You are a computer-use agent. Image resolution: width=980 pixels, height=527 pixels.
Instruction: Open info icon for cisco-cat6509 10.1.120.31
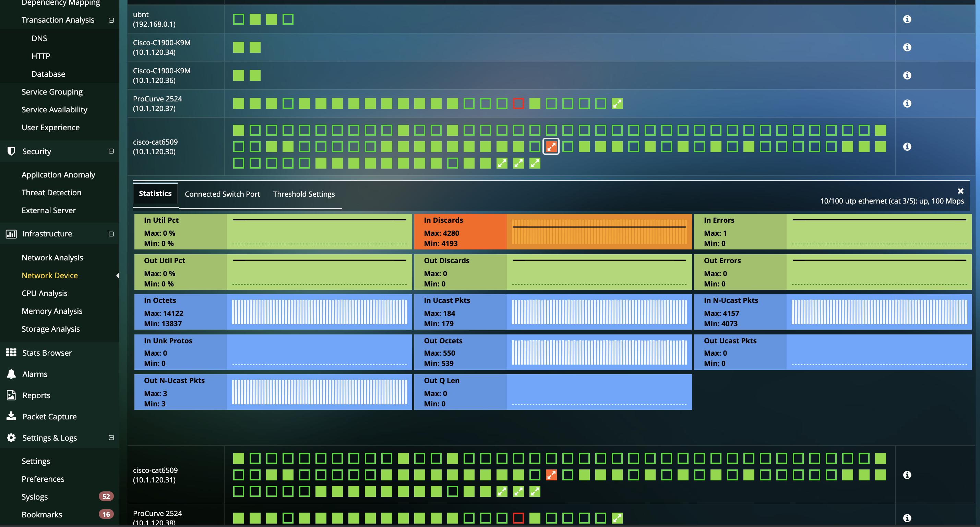pyautogui.click(x=907, y=475)
